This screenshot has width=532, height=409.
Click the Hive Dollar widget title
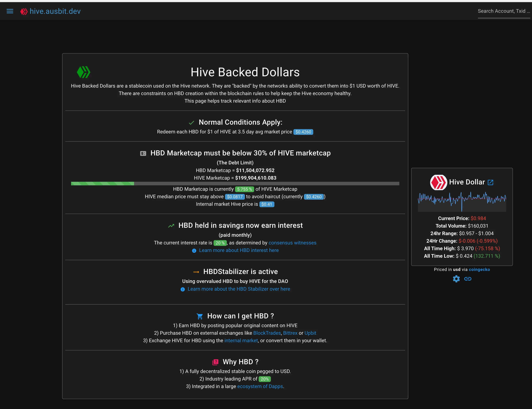pos(467,182)
